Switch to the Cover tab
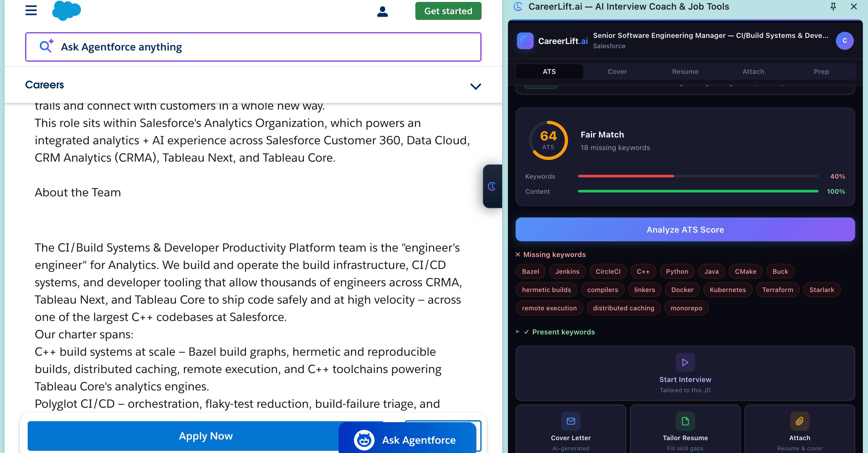868x453 pixels. coord(617,71)
